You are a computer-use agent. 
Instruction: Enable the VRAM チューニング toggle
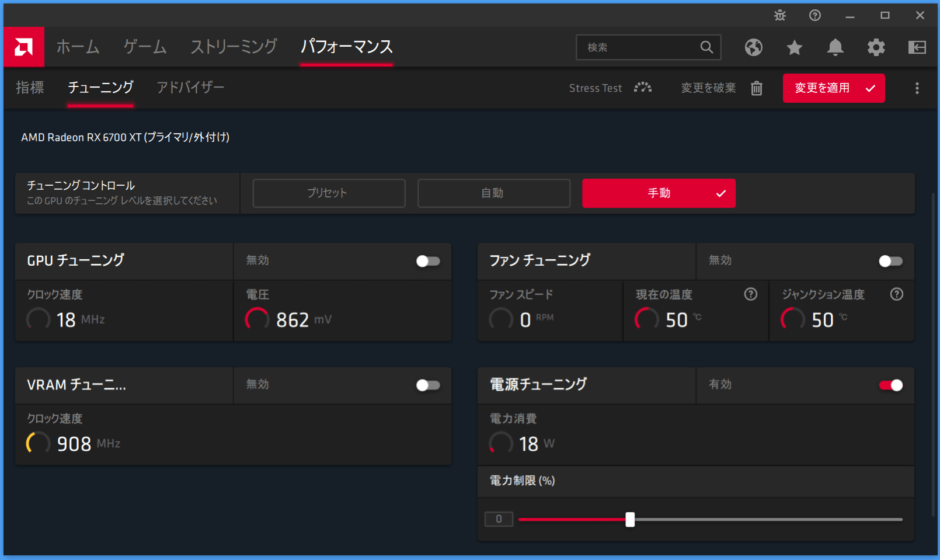(x=428, y=385)
